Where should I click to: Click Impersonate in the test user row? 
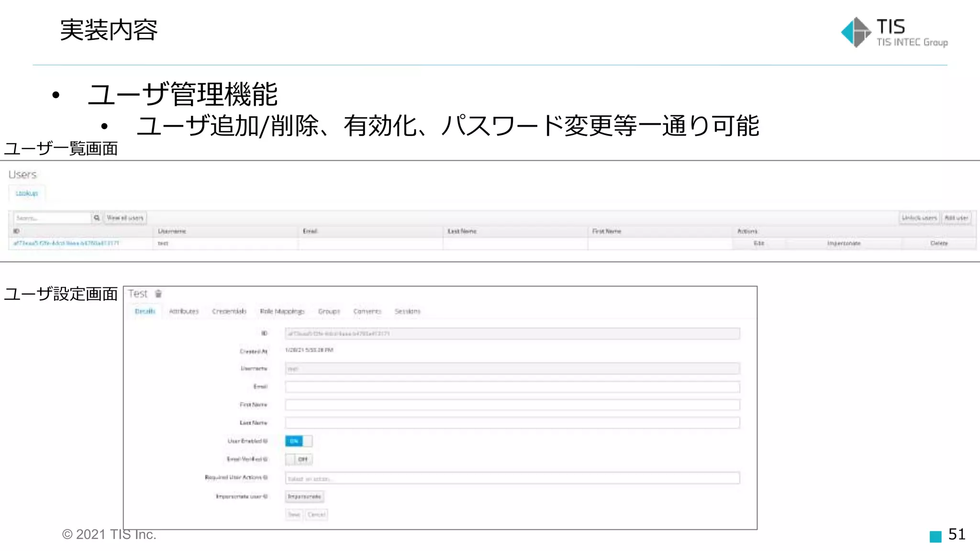tap(844, 243)
